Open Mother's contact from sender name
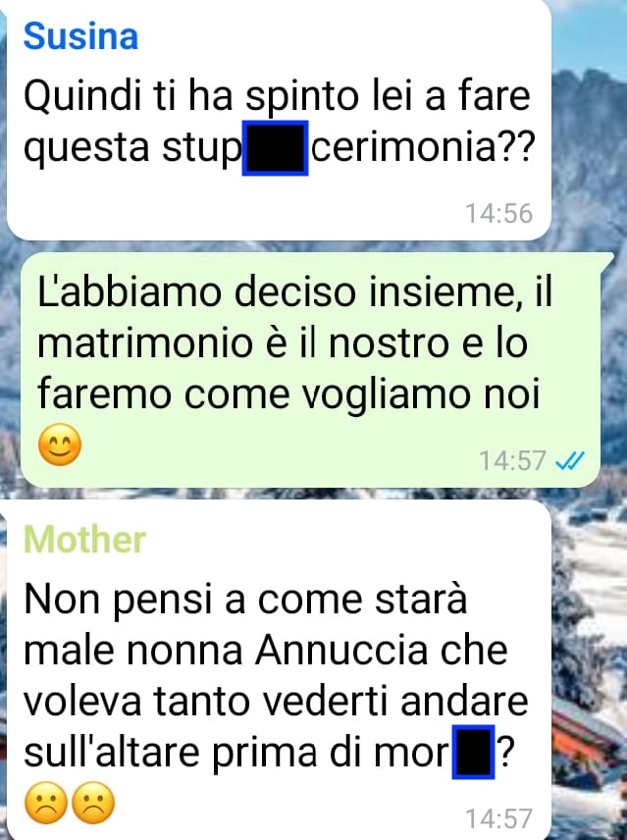 84,539
